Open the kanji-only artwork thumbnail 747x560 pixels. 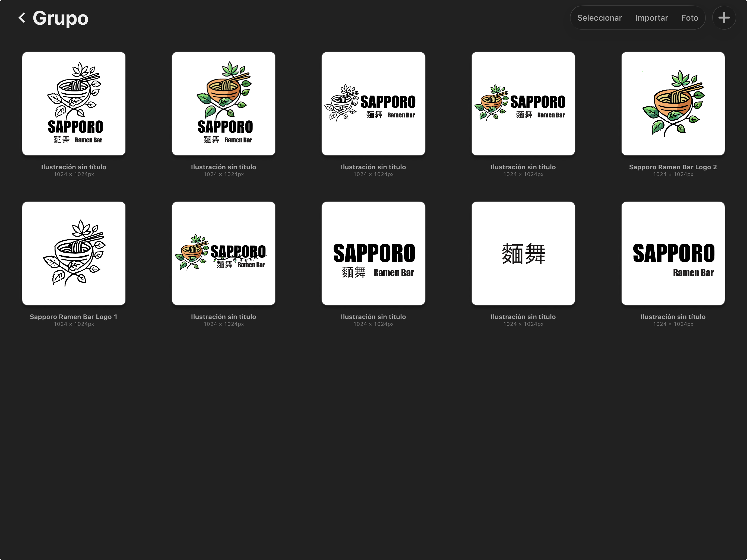coord(523,253)
